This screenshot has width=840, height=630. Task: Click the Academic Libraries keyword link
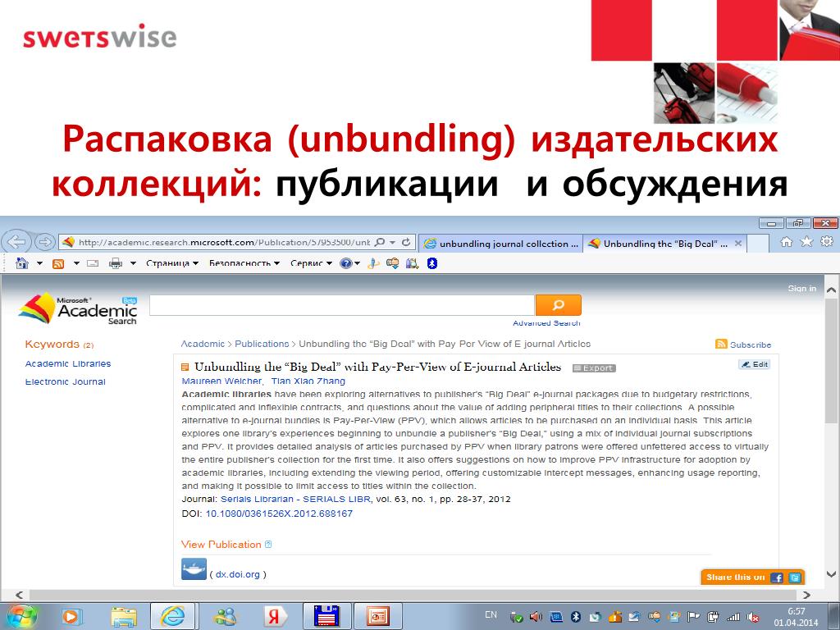point(68,363)
